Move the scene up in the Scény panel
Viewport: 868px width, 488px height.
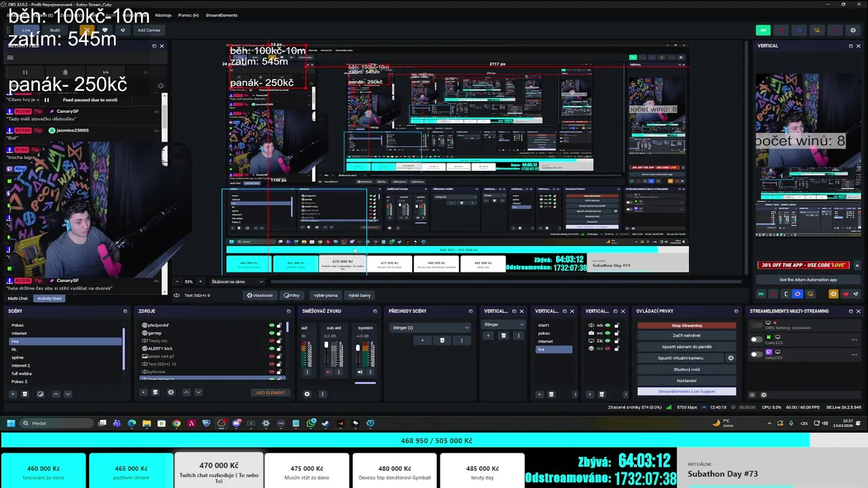(x=56, y=394)
